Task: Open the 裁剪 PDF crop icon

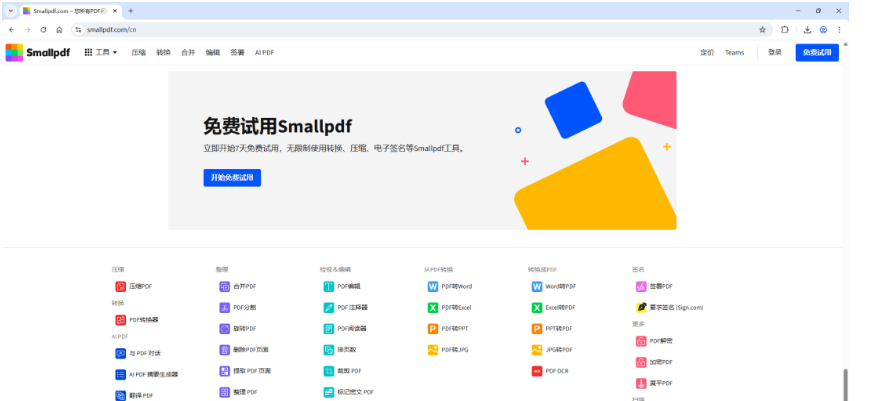Action: click(328, 371)
